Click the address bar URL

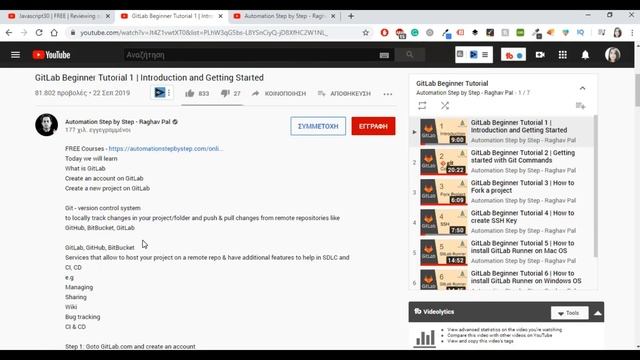204,33
